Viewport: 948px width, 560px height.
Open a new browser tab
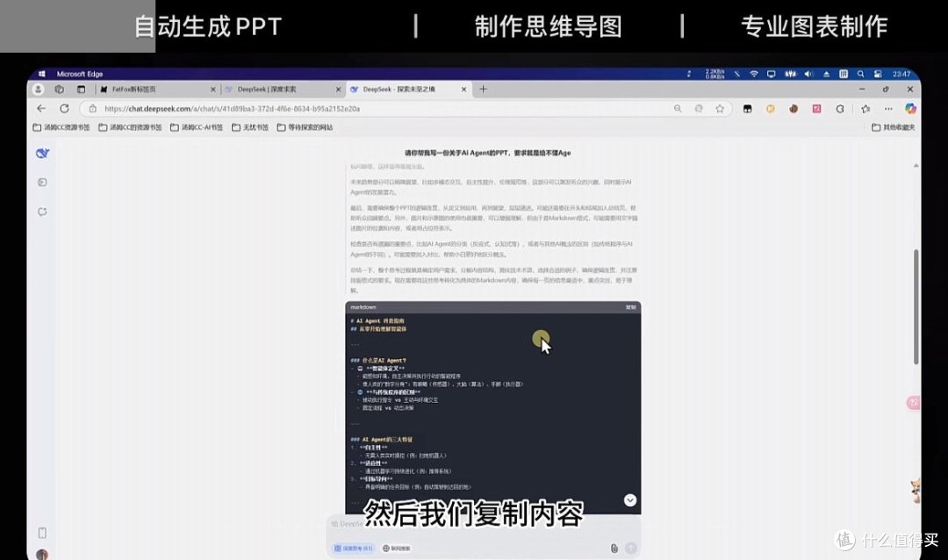click(483, 90)
